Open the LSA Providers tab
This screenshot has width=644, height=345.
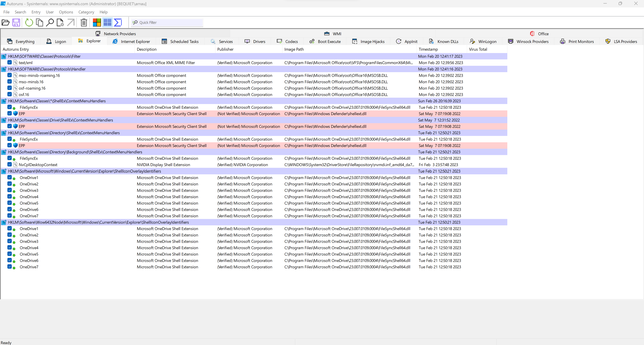pyautogui.click(x=621, y=41)
